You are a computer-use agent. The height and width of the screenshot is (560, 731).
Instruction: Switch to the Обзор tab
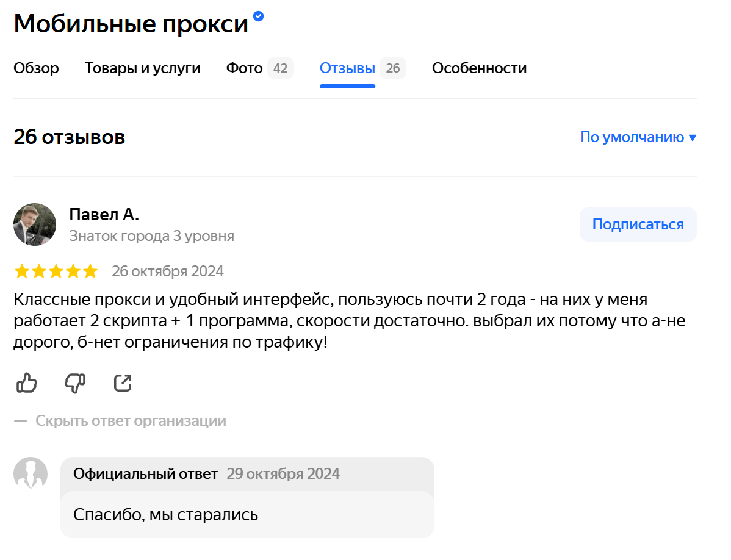point(36,68)
